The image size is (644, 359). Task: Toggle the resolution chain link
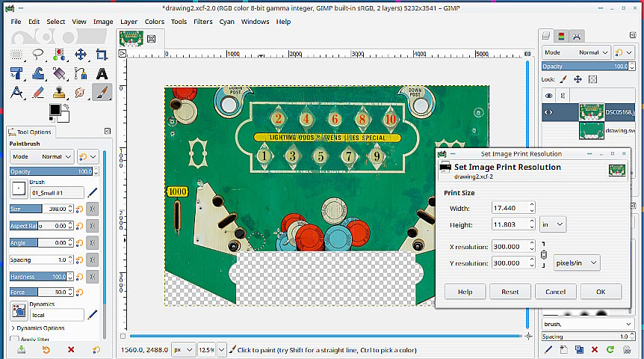pos(544,254)
